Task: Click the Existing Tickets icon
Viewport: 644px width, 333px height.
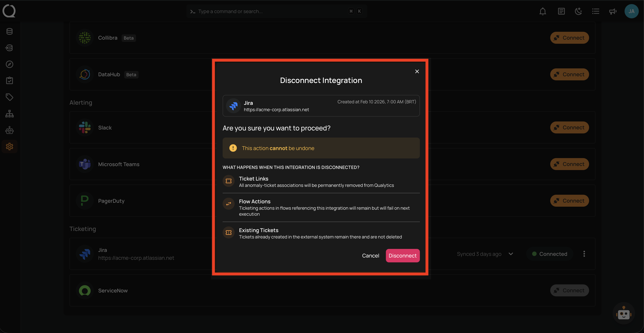Action: (x=228, y=232)
